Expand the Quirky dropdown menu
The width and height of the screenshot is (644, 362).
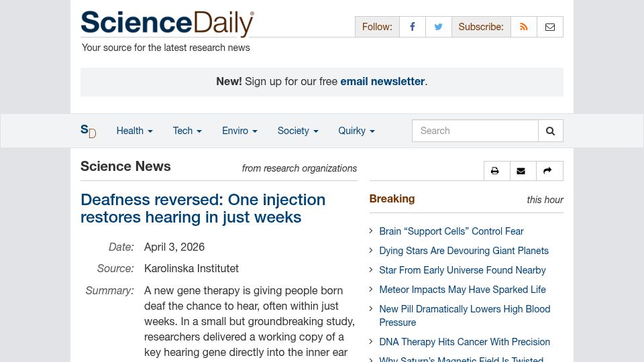356,131
